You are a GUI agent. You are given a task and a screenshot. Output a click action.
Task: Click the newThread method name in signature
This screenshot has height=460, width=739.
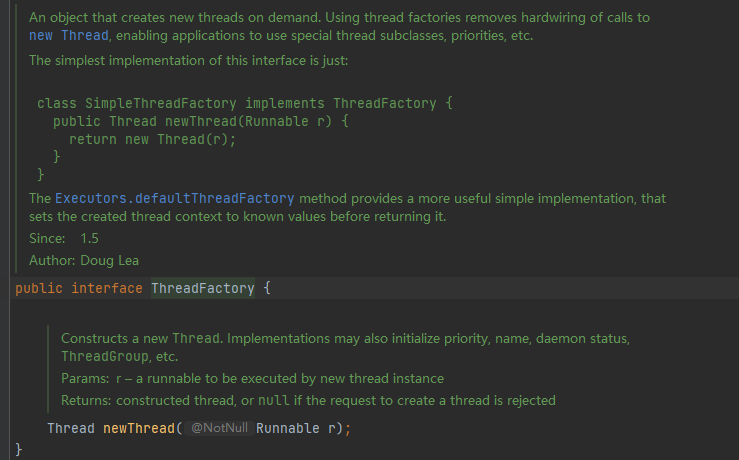click(x=139, y=428)
